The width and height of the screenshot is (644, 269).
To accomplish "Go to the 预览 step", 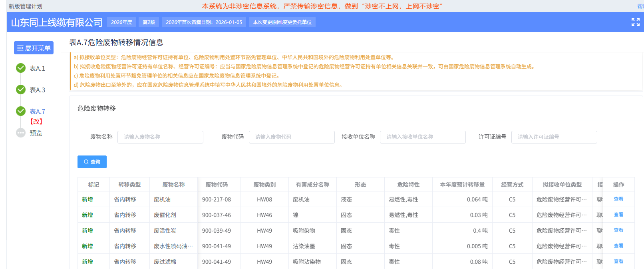I will tap(36, 133).
